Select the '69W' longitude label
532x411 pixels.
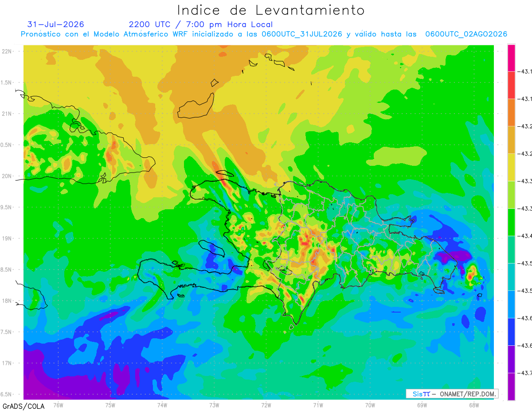(x=422, y=405)
